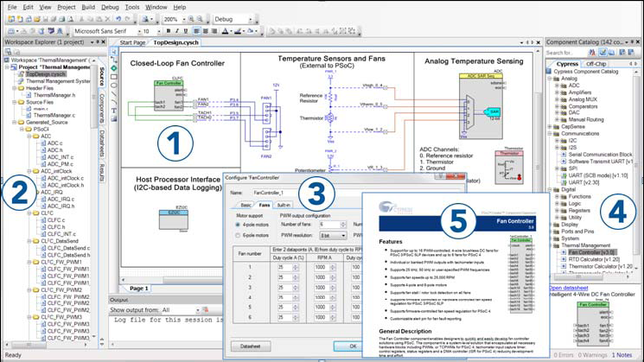Open the Debug menu
The image size is (644, 362).
coord(110,7)
